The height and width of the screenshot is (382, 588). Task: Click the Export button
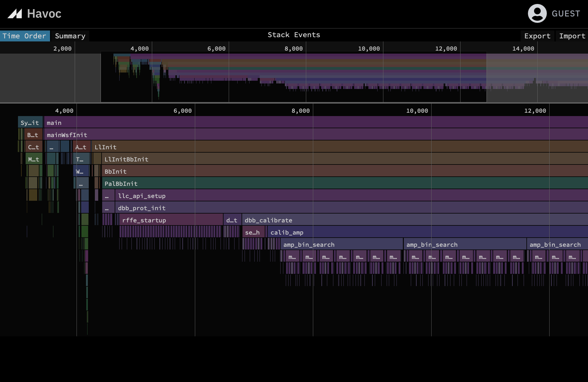pos(537,36)
